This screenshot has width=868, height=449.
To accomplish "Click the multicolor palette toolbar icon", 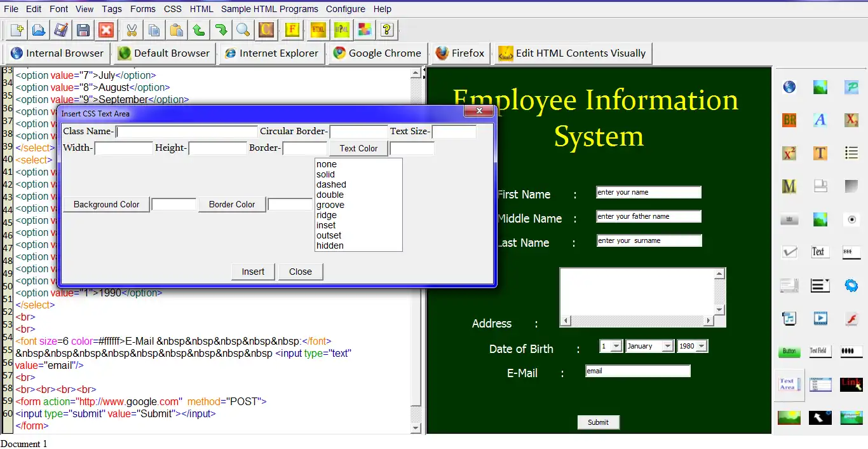I will coord(364,30).
